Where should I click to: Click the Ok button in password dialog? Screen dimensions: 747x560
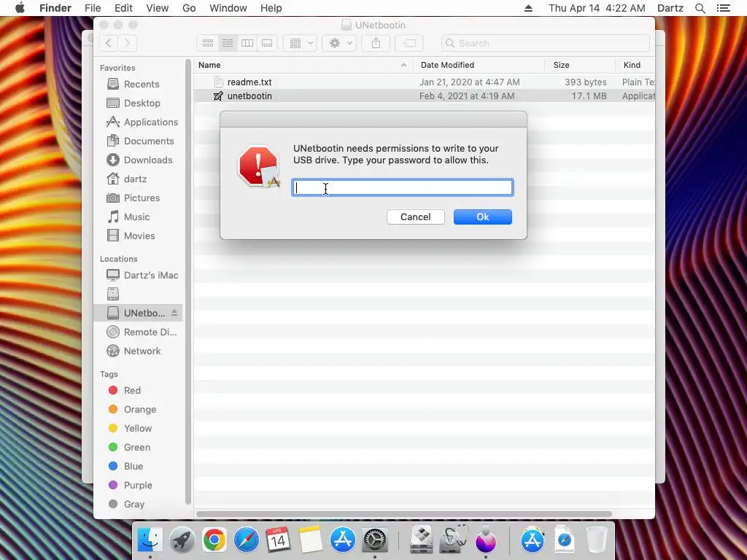click(483, 217)
